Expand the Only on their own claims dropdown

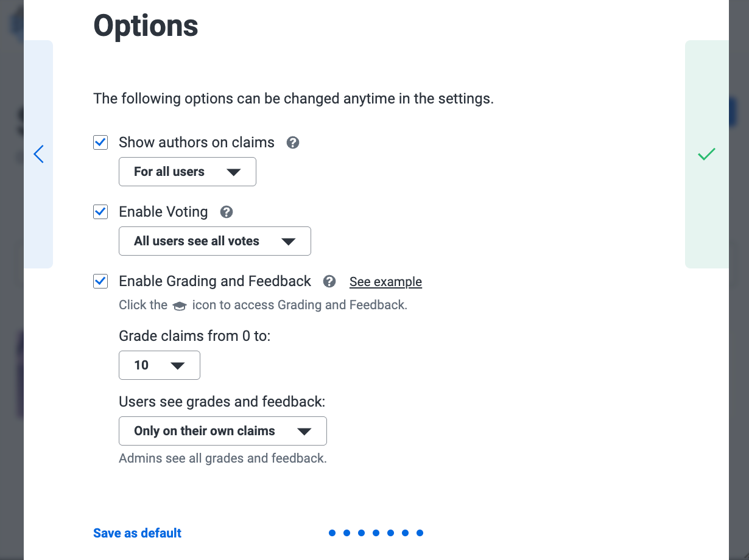222,431
